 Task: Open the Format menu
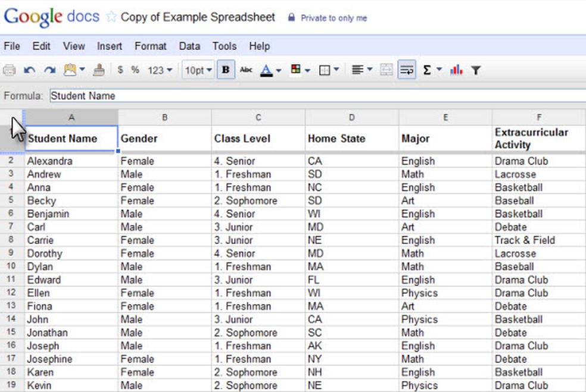click(x=150, y=46)
